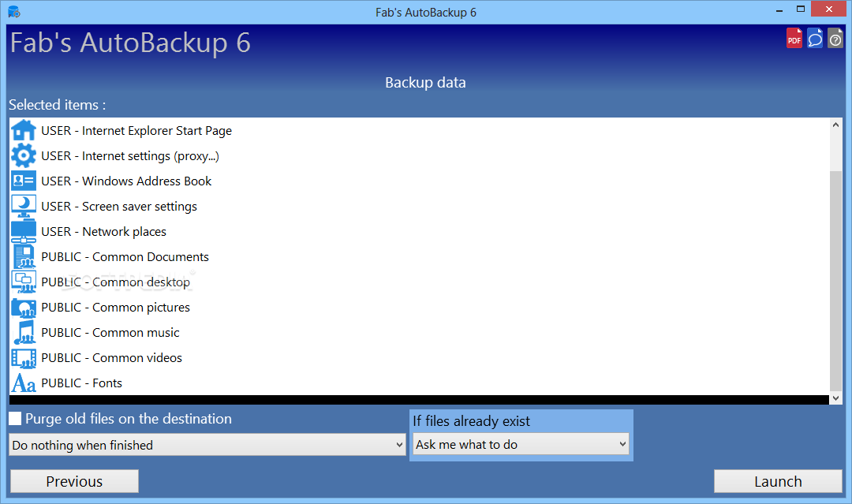Select PUBLIC - Common desktop text
The width and height of the screenshot is (852, 504).
point(116,282)
